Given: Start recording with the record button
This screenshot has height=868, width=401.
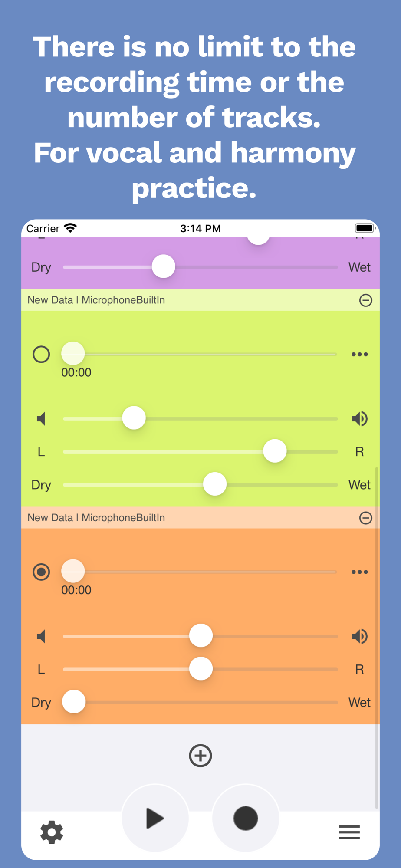Looking at the screenshot, I should point(246,818).
